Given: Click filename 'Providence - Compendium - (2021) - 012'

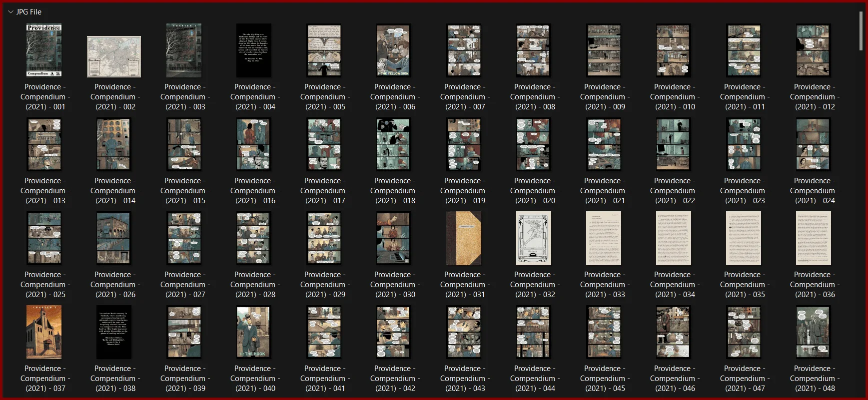Looking at the screenshot, I should click(x=815, y=97).
